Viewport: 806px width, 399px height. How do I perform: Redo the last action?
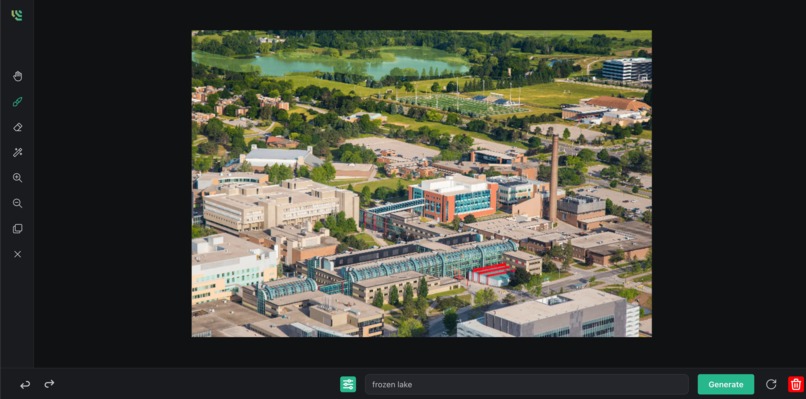click(x=49, y=384)
